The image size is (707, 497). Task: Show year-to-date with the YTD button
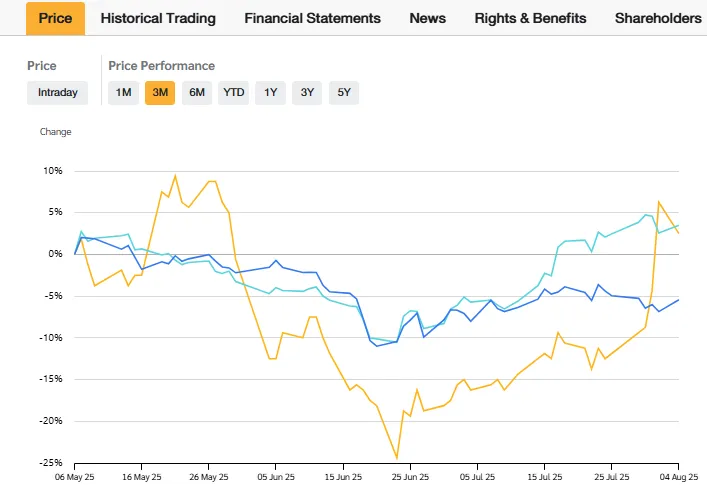(234, 93)
